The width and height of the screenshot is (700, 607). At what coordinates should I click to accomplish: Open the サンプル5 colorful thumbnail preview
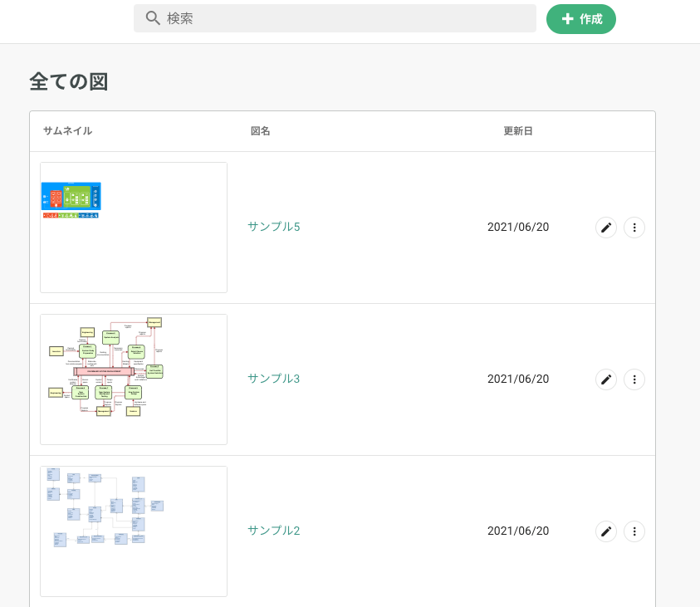click(133, 227)
